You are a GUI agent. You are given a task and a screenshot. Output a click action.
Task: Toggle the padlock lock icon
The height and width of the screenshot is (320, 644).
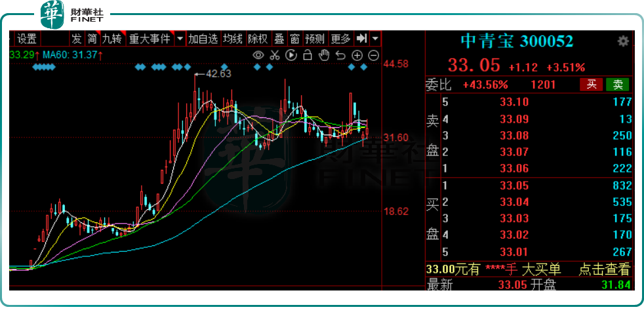(x=308, y=55)
